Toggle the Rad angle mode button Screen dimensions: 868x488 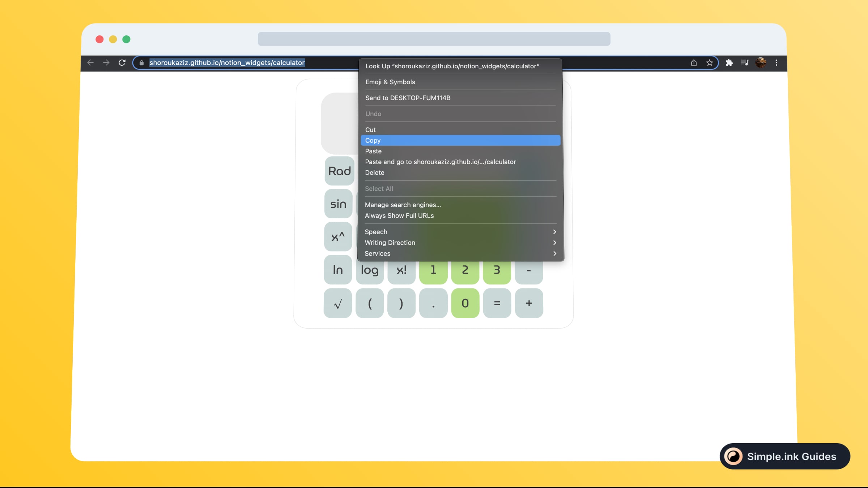pos(339,171)
